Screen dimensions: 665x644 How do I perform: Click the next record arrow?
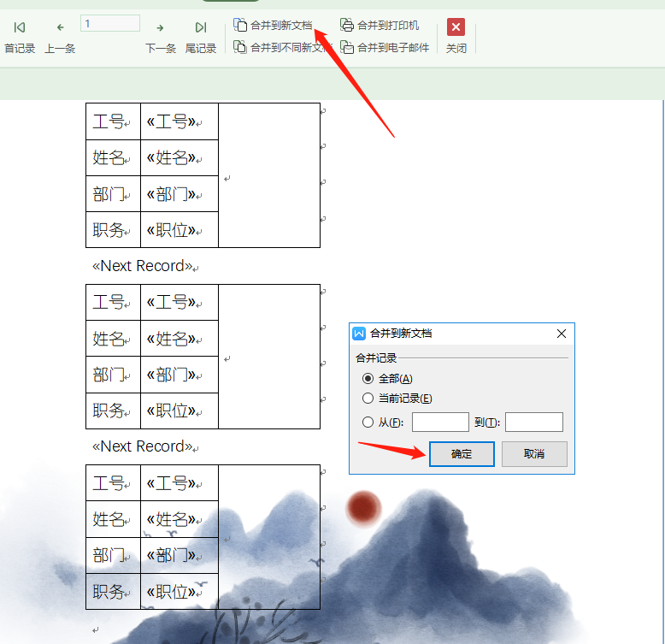point(160,28)
